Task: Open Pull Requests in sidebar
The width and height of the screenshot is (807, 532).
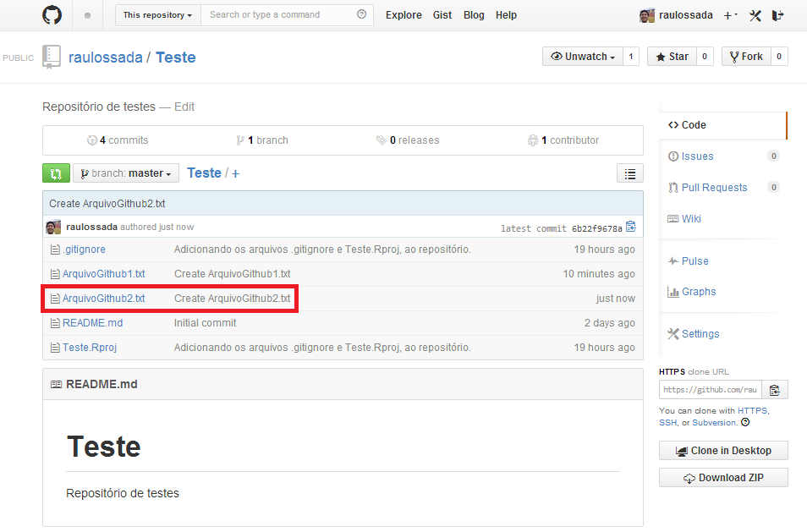Action: click(x=714, y=188)
